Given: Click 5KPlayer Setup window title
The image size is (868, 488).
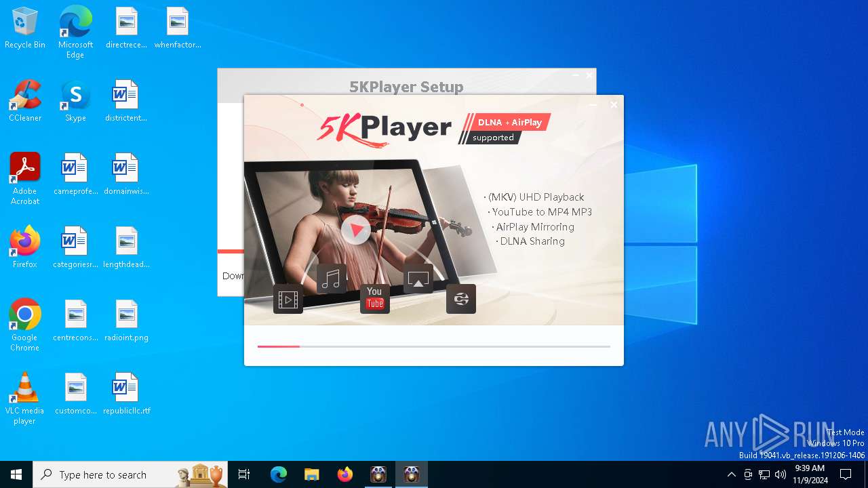Looking at the screenshot, I should pyautogui.click(x=406, y=87).
